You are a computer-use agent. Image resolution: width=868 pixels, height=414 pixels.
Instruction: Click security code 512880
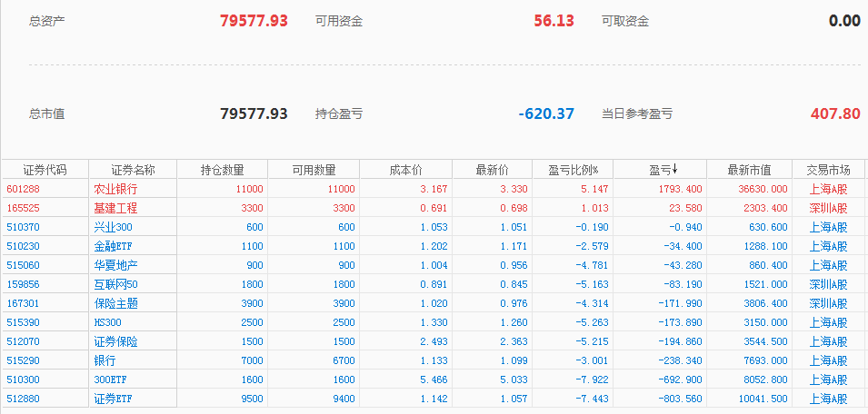coord(24,399)
